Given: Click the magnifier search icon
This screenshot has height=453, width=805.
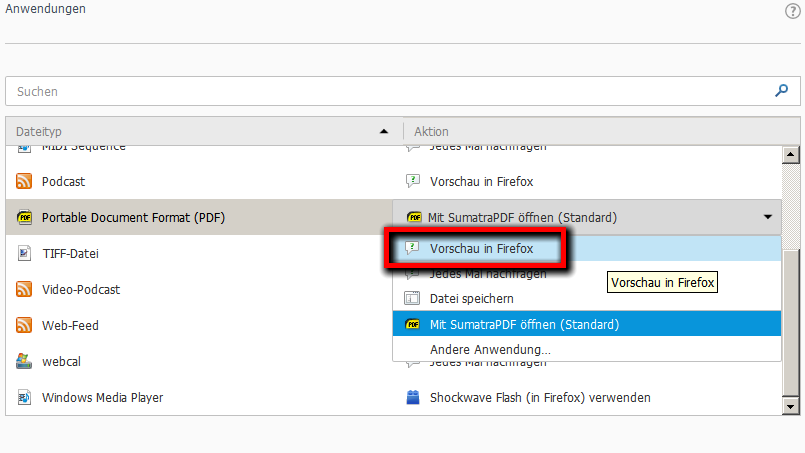Looking at the screenshot, I should [781, 91].
